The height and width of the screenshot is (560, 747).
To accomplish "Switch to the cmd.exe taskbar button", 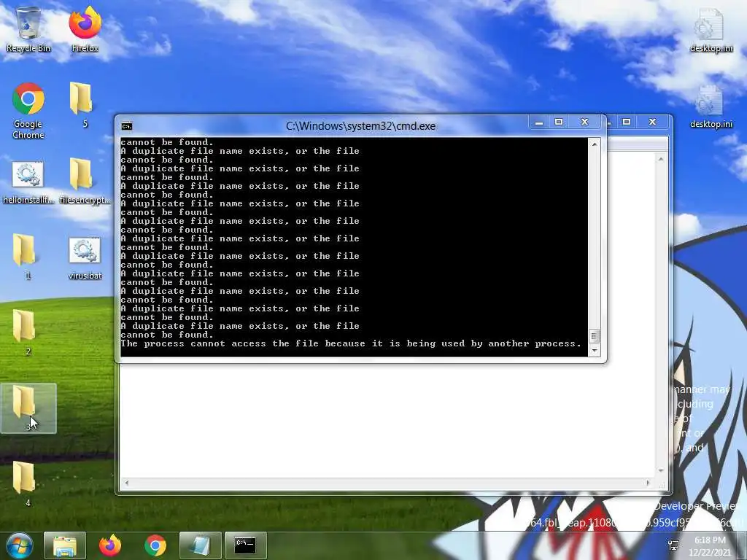I will 245,545.
